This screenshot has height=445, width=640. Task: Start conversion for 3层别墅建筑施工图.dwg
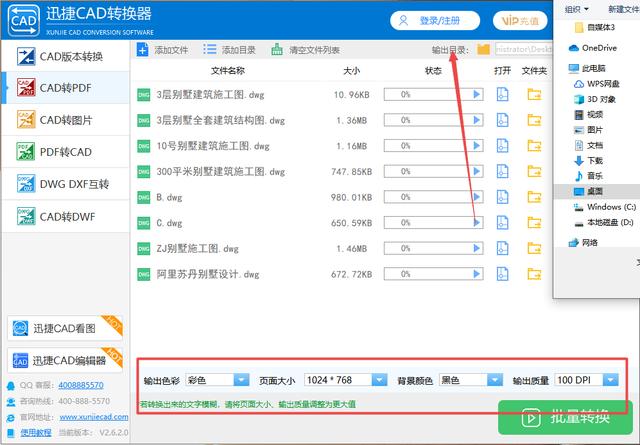point(477,94)
